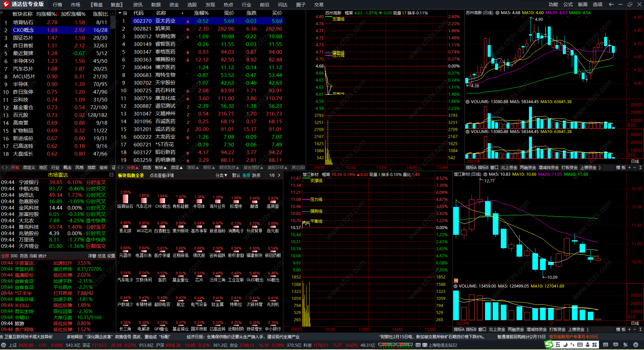
Task: Click the gray circle icon at status bar left
Action: pos(3,345)
